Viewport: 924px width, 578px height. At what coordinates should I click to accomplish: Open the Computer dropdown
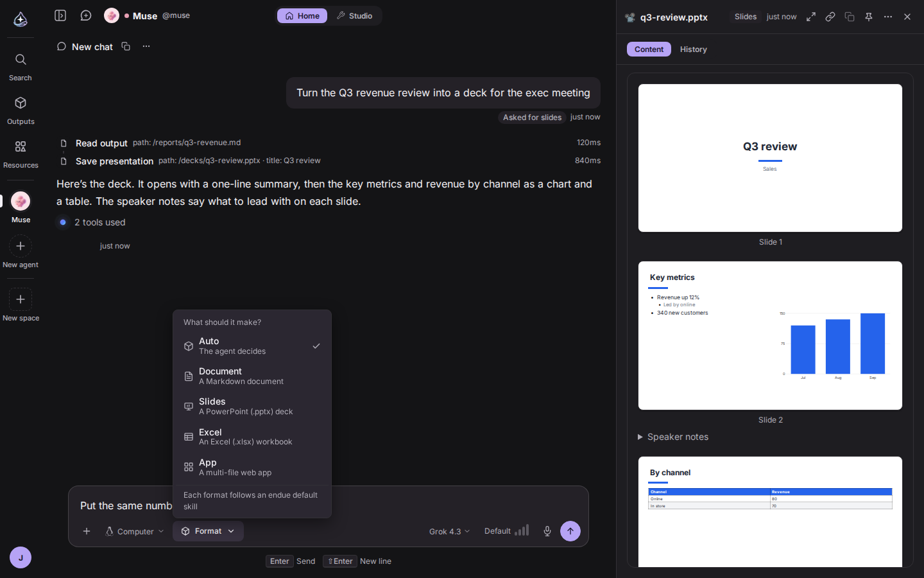click(x=135, y=531)
